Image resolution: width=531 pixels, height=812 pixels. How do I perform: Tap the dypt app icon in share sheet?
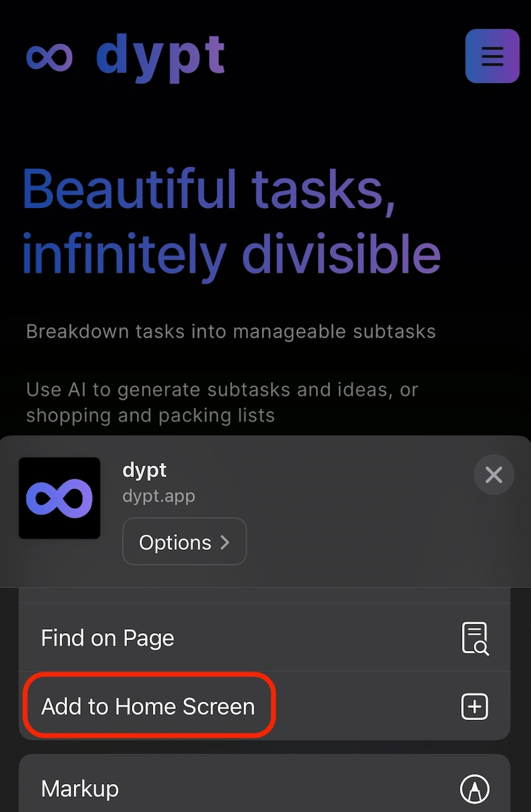tap(60, 498)
